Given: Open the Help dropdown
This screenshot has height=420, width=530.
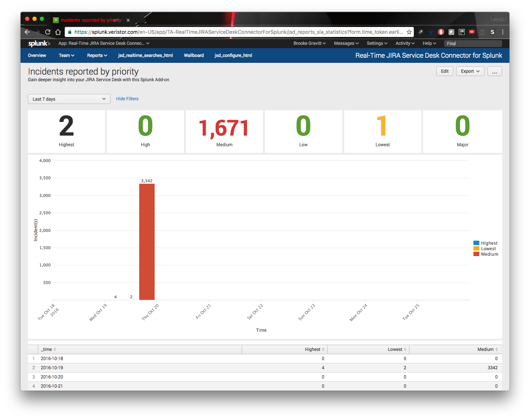Looking at the screenshot, I should [429, 43].
